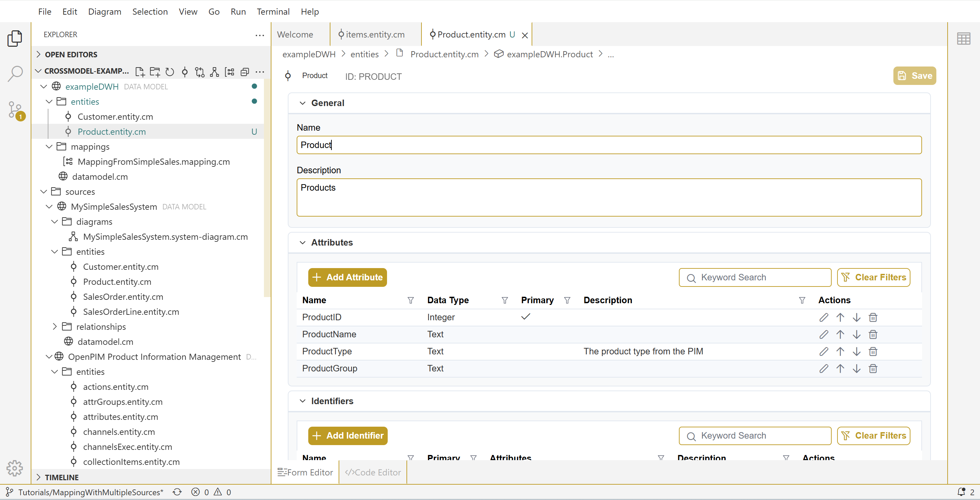Toggle the Primary column filter in Attributes
980x500 pixels.
pos(567,300)
